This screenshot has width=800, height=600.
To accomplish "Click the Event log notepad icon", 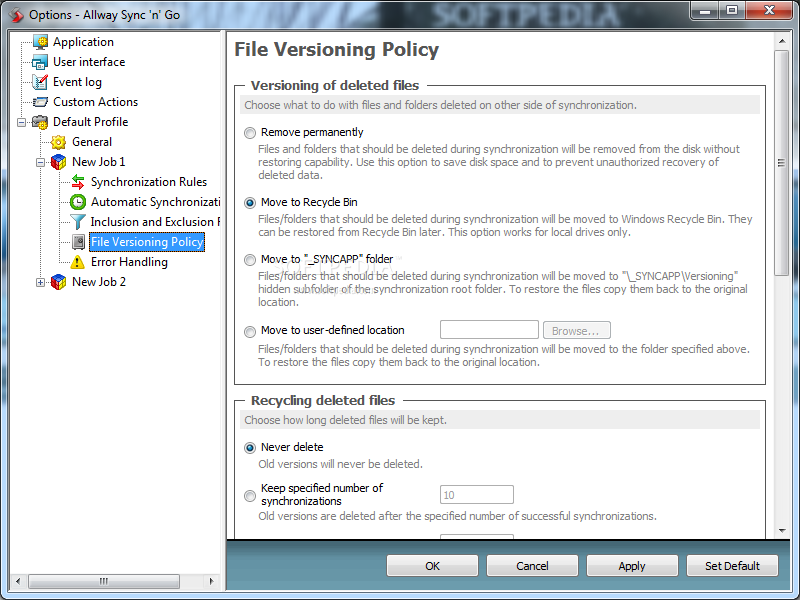I will click(40, 82).
